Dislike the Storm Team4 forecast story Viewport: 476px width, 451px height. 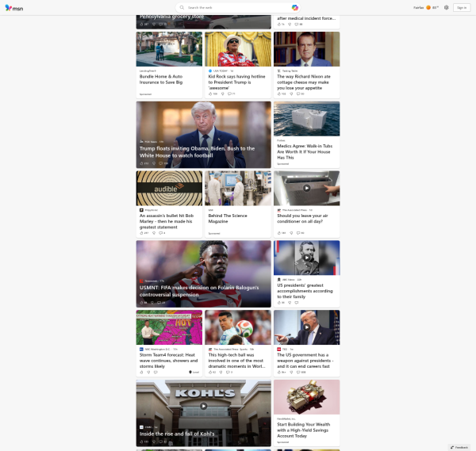tap(148, 373)
